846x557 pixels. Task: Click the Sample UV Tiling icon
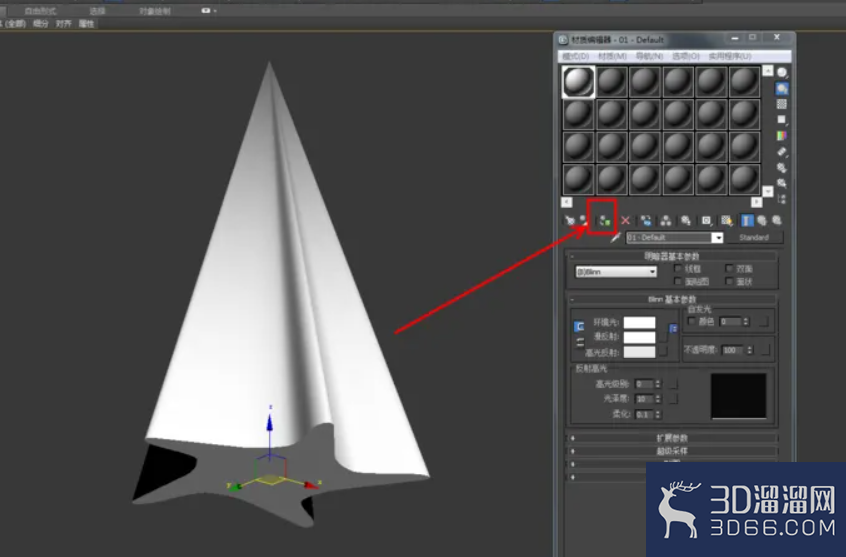(x=782, y=120)
